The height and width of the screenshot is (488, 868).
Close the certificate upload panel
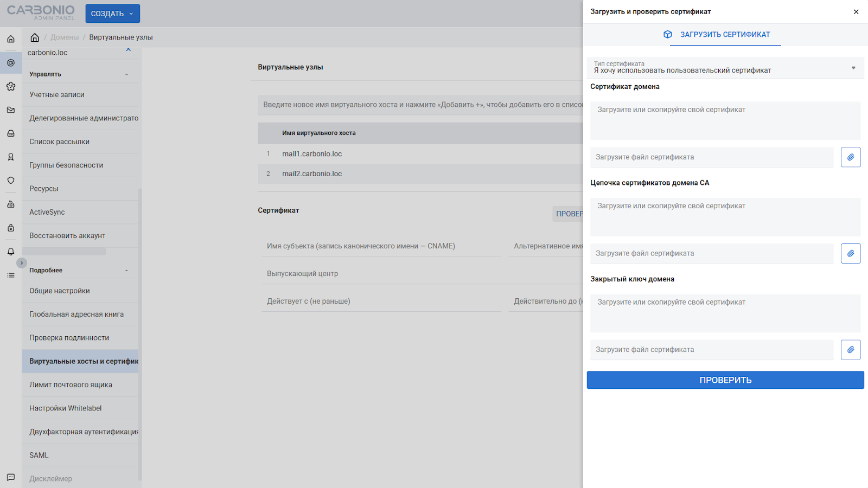click(856, 11)
